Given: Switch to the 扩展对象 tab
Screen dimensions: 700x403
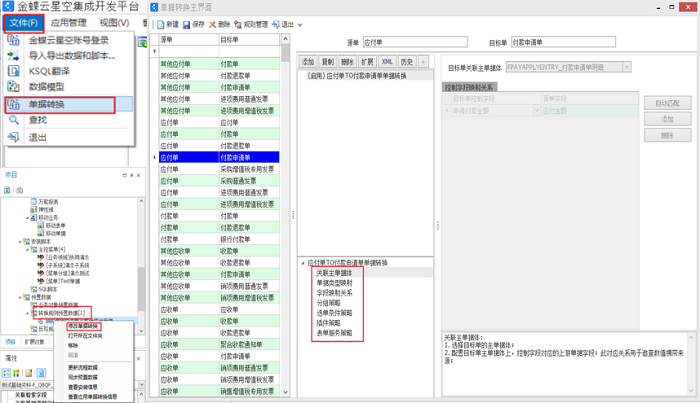Looking at the screenshot, I should (34, 341).
